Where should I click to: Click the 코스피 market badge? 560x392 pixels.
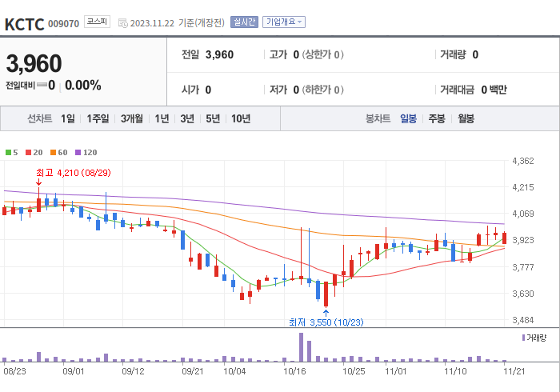coord(97,22)
